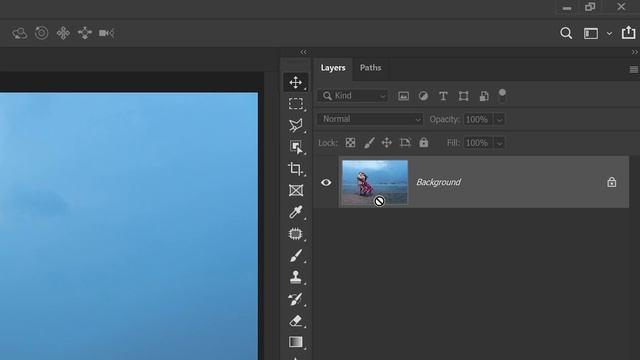Toggle prevent artboard auto-nesting lock
Viewport: 640px width, 360px height.
[x=405, y=142]
